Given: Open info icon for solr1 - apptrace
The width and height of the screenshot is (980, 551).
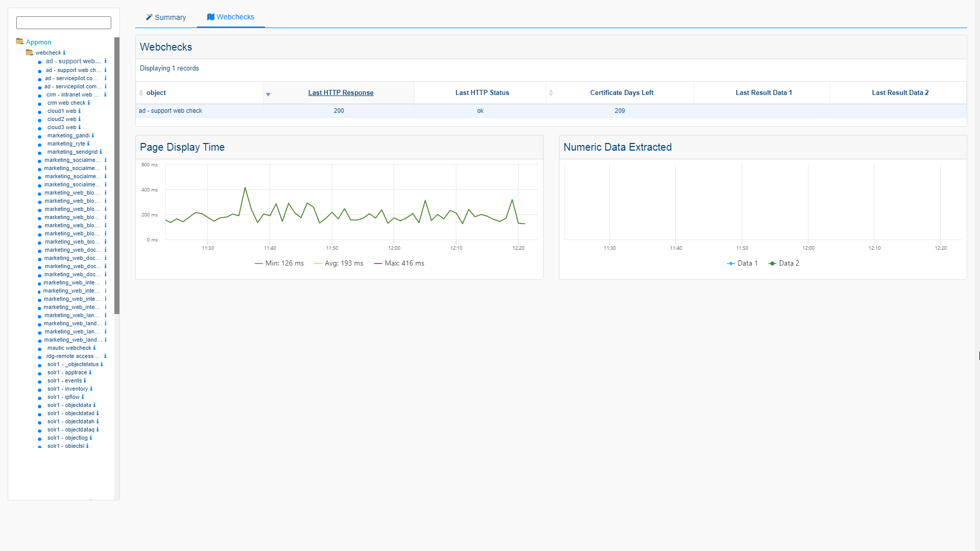Looking at the screenshot, I should [90, 372].
